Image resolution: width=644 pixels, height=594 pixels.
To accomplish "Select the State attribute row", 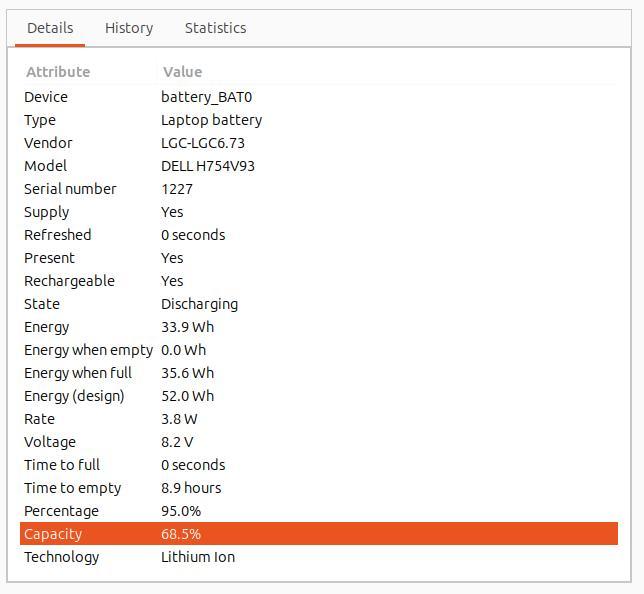I will pos(319,304).
